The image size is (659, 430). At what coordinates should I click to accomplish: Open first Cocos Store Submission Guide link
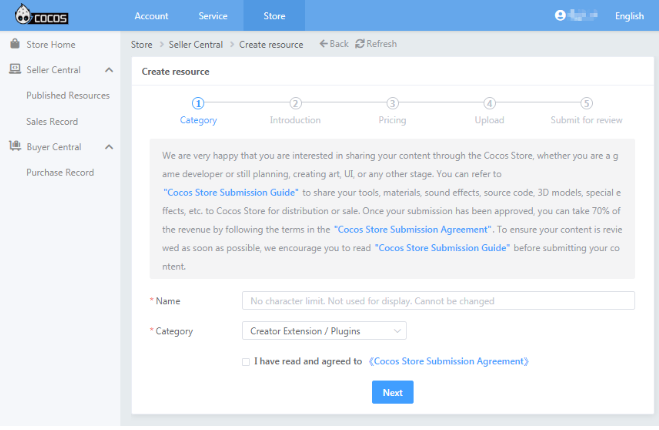pos(230,193)
